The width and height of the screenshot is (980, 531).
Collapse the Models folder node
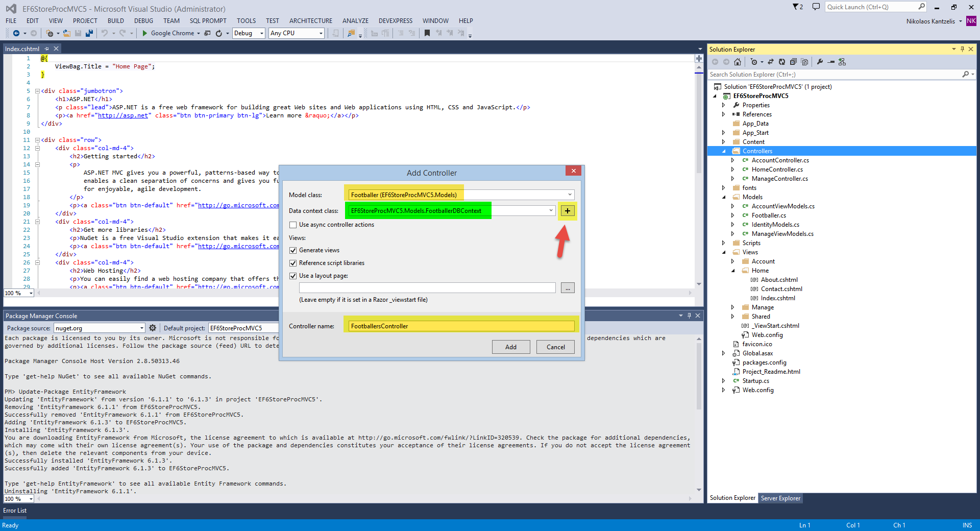point(724,197)
